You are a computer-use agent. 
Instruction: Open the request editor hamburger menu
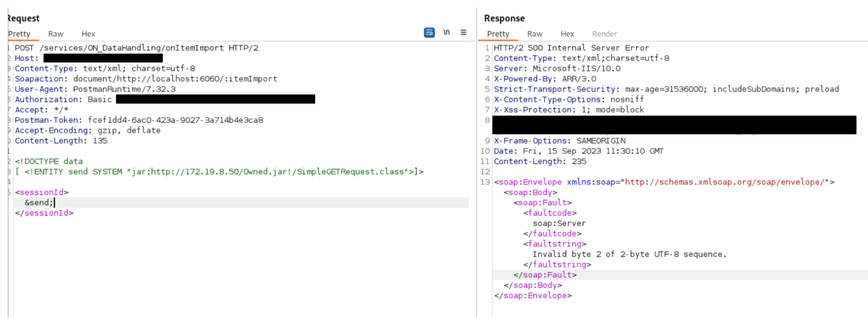pos(463,32)
